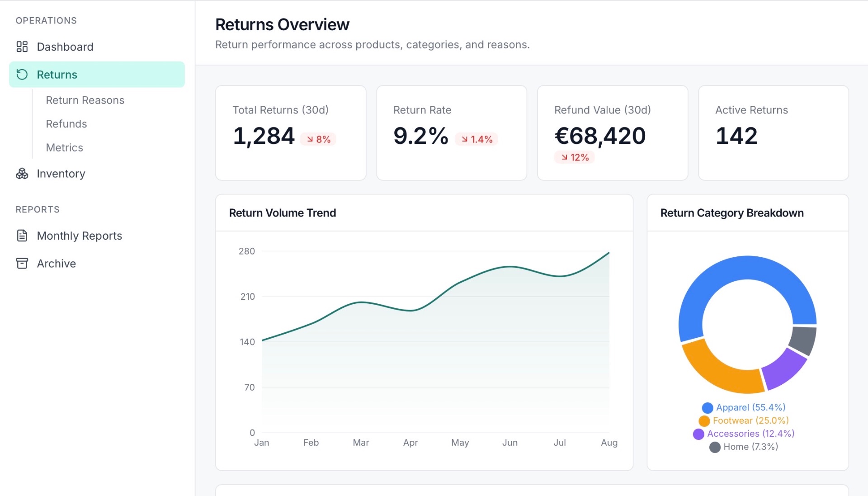Click the 12% down trend badge
The image size is (868, 496).
(x=575, y=157)
